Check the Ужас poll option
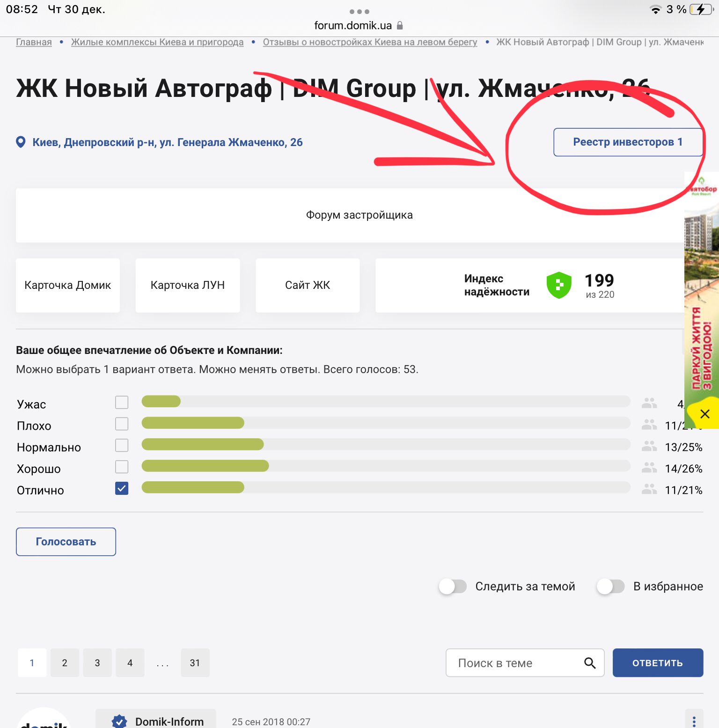Viewport: 719px width, 728px height. click(x=122, y=402)
